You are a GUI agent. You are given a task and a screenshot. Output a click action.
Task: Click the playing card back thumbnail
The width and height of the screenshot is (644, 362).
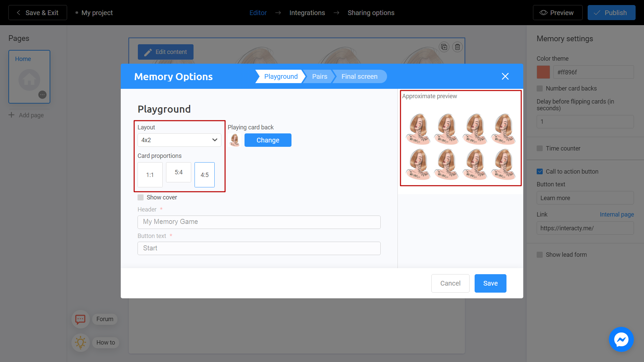(235, 140)
